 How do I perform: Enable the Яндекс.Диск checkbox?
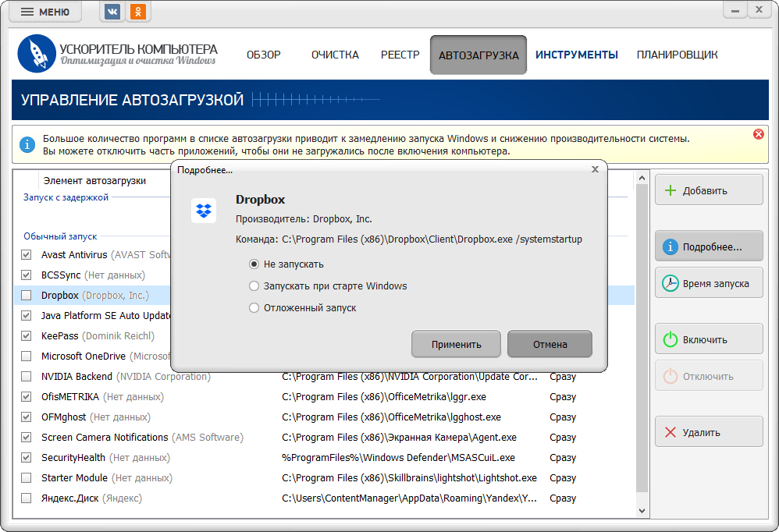point(27,498)
